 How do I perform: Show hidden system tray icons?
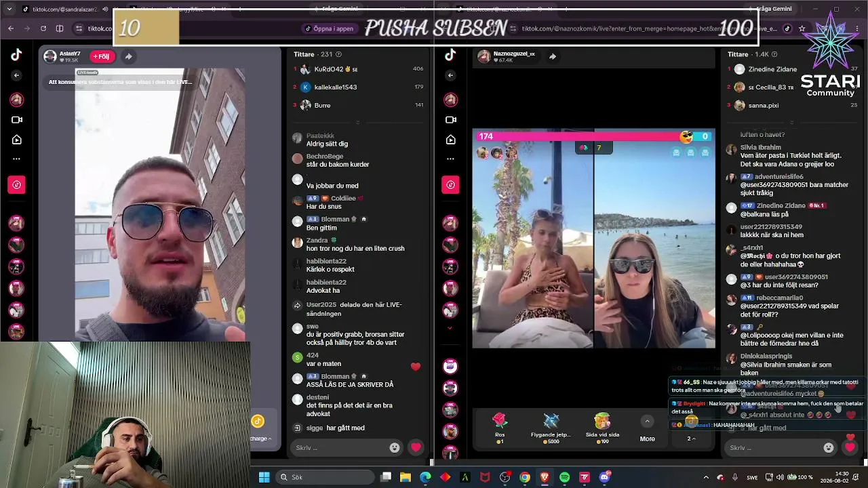pyautogui.click(x=706, y=477)
